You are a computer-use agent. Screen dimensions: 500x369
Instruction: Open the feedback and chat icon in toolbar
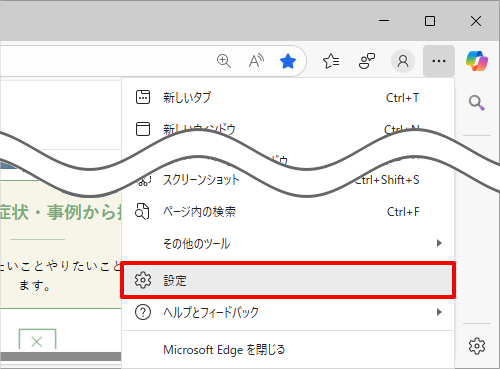tap(367, 61)
